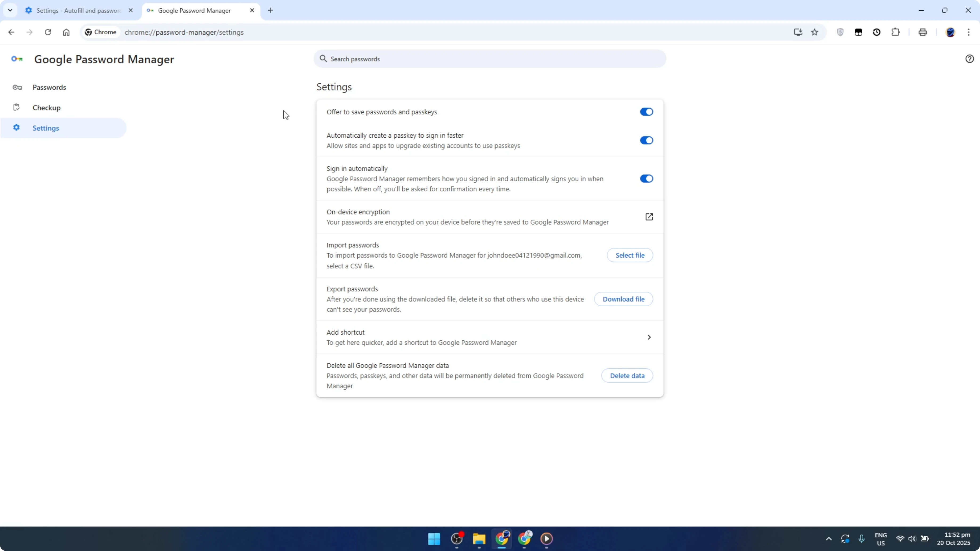
Task: Click Select file to import passwords
Action: click(x=630, y=255)
